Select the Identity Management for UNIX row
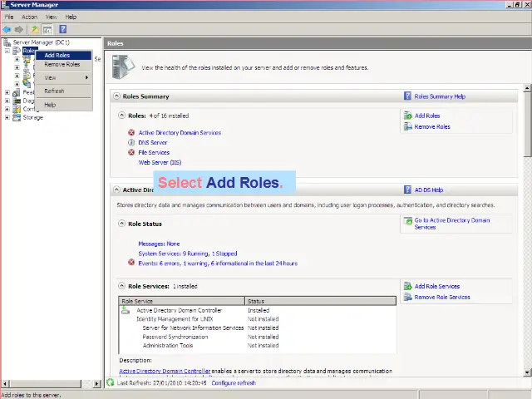Image resolution: width=532 pixels, height=399 pixels. [258, 319]
